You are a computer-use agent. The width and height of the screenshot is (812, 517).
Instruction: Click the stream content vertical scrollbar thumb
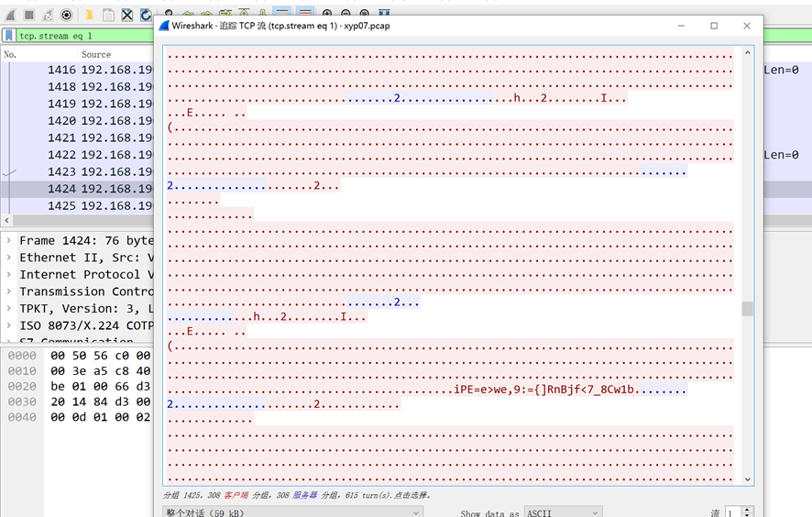(x=747, y=309)
